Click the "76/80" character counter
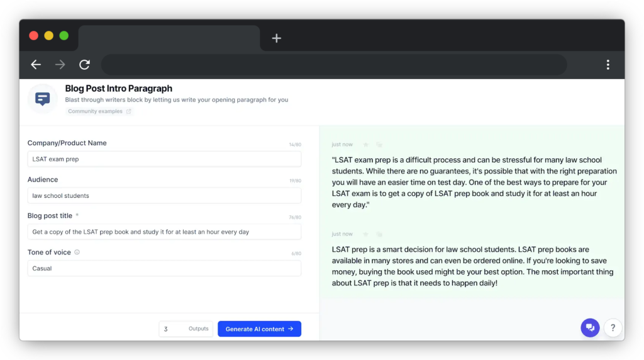This screenshot has width=644, height=360. tap(295, 217)
